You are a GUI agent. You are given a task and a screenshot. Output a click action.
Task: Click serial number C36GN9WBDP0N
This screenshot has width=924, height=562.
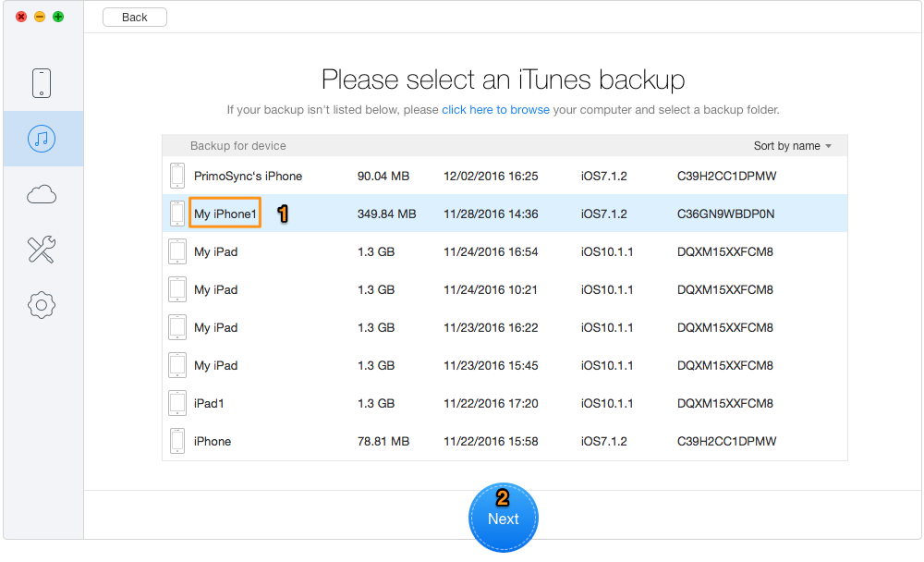pyautogui.click(x=725, y=214)
